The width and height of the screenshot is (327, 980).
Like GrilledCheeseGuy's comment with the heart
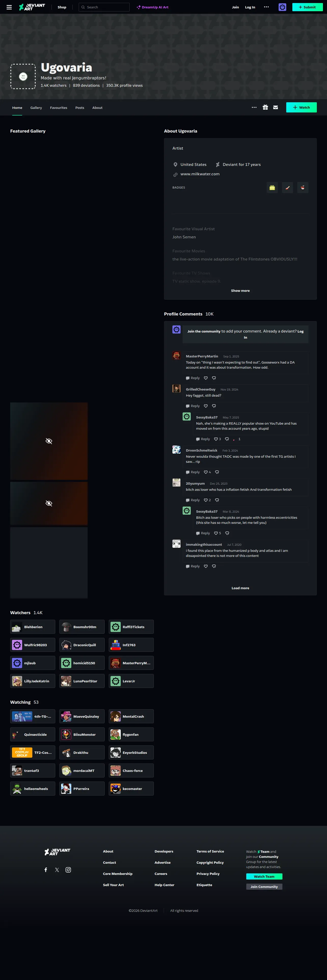(206, 406)
